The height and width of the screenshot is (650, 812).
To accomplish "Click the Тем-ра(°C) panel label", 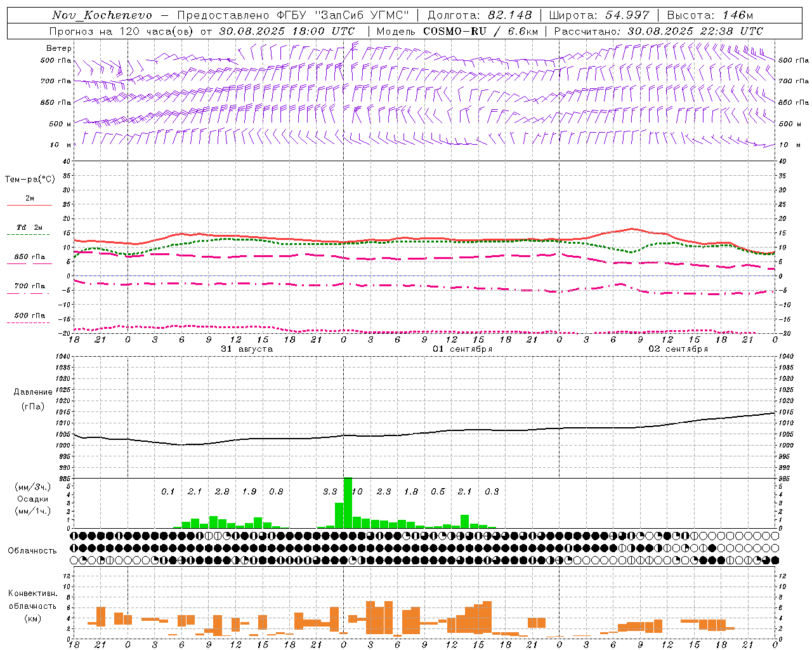I will [x=30, y=180].
